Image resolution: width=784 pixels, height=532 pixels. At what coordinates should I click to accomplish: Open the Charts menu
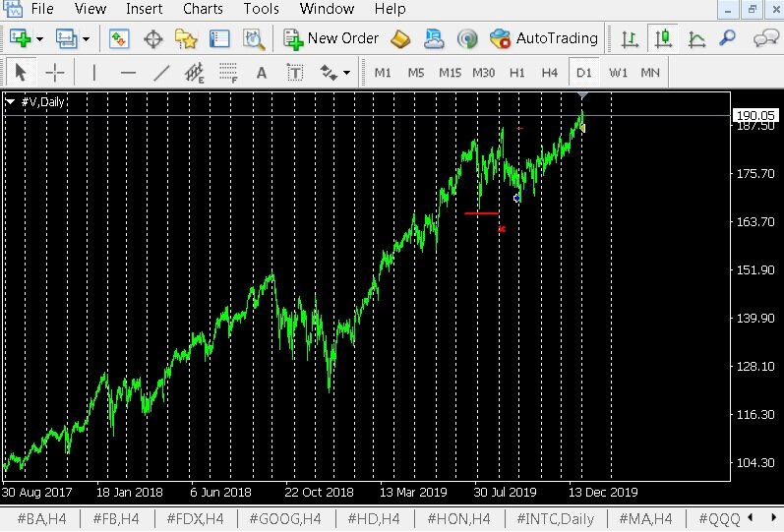click(203, 9)
